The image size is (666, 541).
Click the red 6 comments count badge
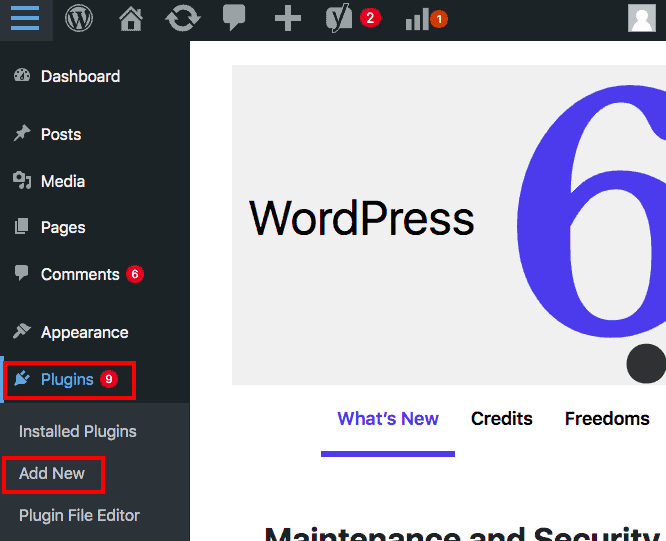tap(135, 274)
